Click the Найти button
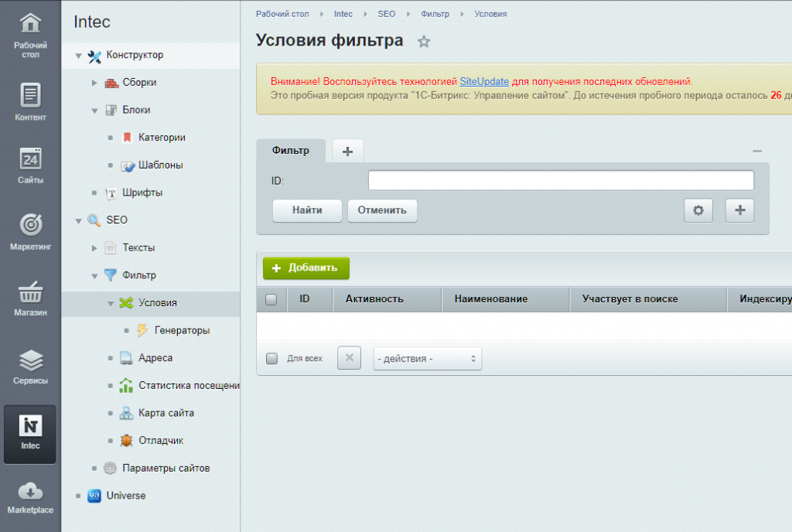The width and height of the screenshot is (792, 532). point(307,210)
